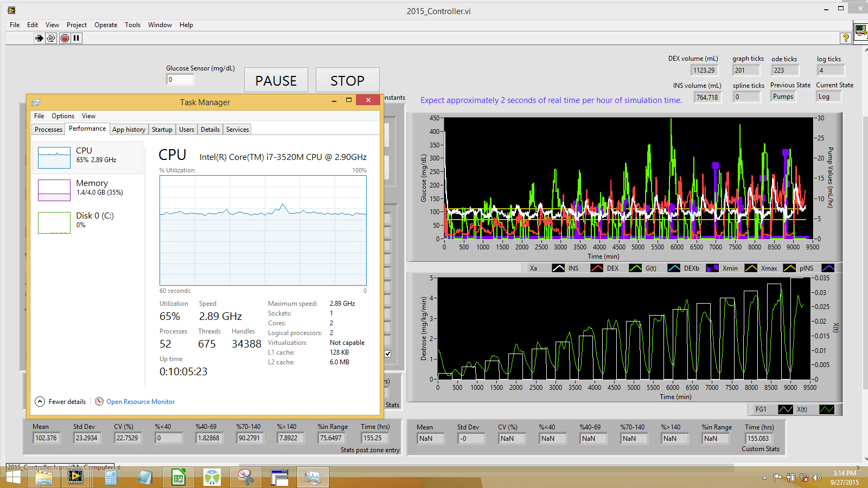This screenshot has height=488, width=868.
Task: Click the Resource Monitor icon in Task Manager
Action: (99, 401)
